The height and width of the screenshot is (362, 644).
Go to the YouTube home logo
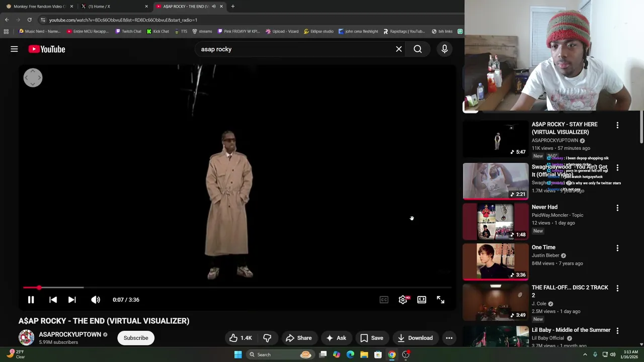[x=47, y=49]
